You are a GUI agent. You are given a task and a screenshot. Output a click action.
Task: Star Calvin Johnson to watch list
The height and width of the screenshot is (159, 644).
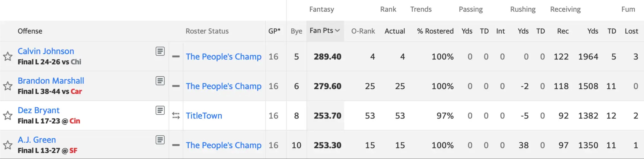pyautogui.click(x=8, y=56)
